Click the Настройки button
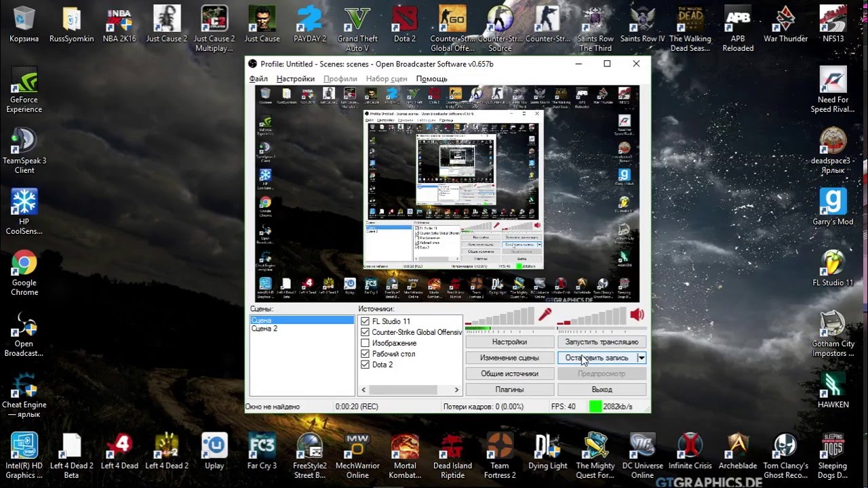868x488 pixels. coord(509,342)
